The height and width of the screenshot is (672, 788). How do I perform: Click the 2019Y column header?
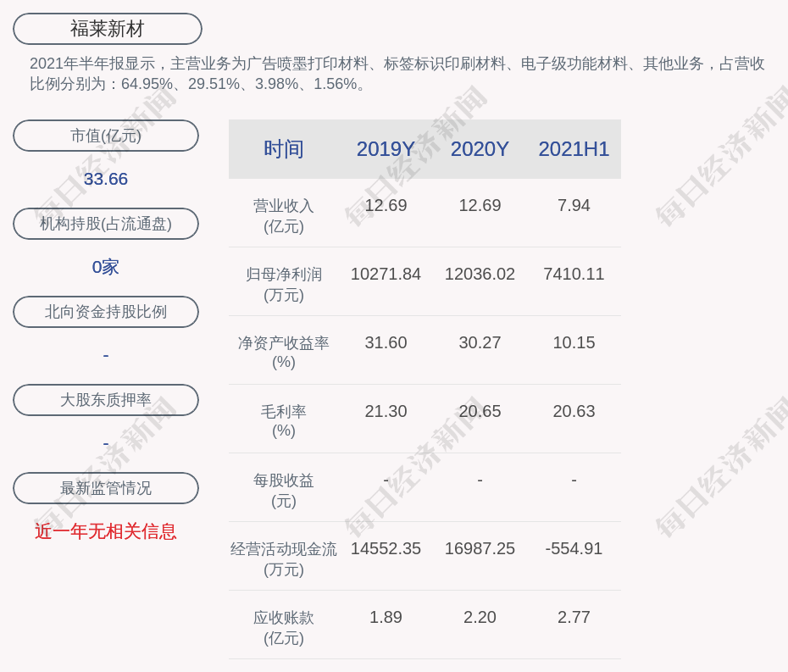point(386,149)
